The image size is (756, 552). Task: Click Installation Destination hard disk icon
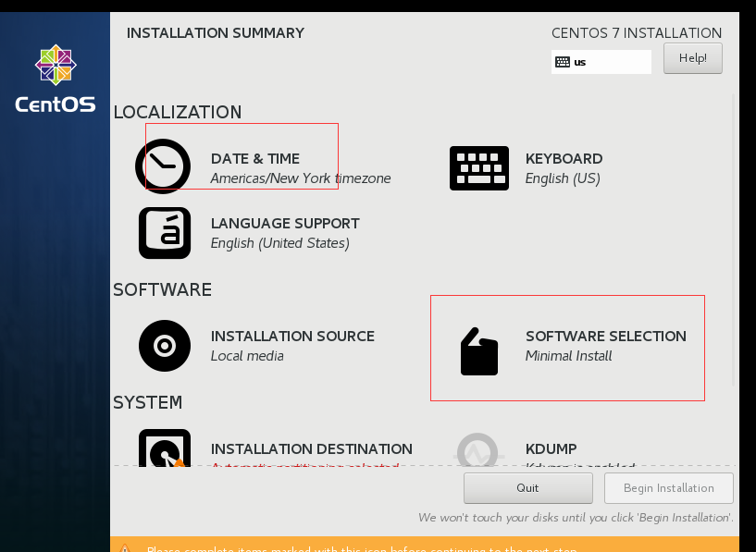(x=165, y=448)
